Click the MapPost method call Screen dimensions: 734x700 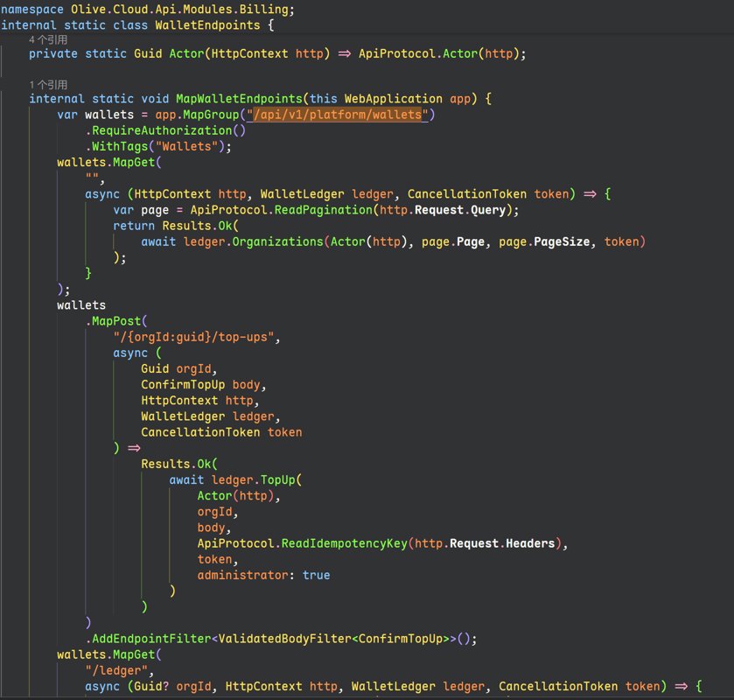pos(116,321)
